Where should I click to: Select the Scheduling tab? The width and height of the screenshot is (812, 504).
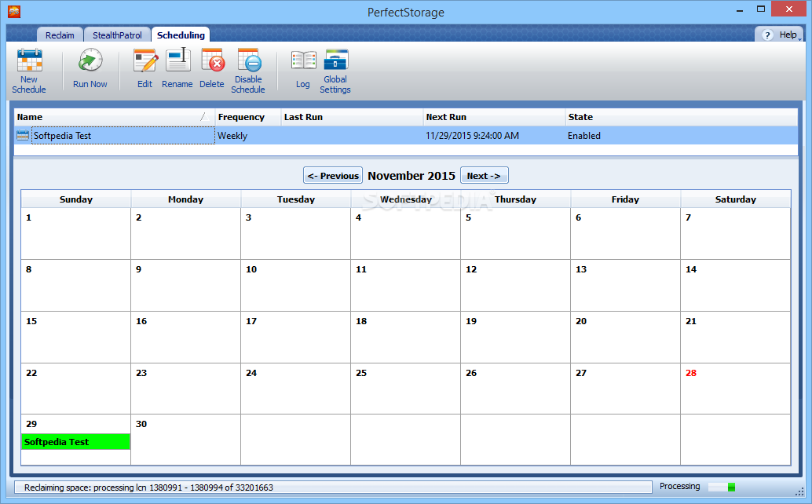pyautogui.click(x=181, y=35)
